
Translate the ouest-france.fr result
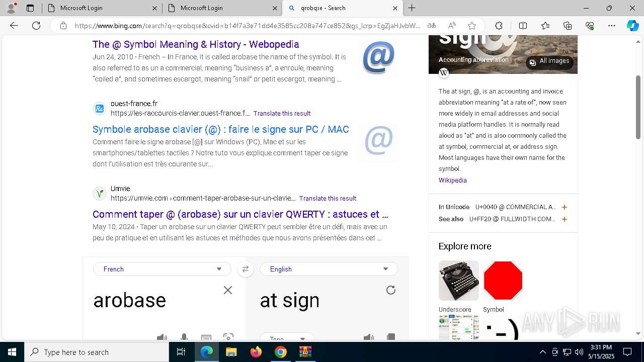(282, 113)
